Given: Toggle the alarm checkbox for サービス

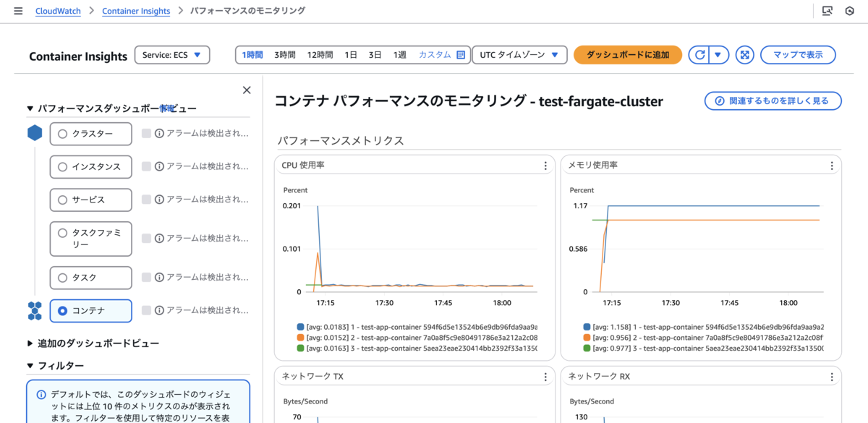Looking at the screenshot, I should (x=147, y=200).
